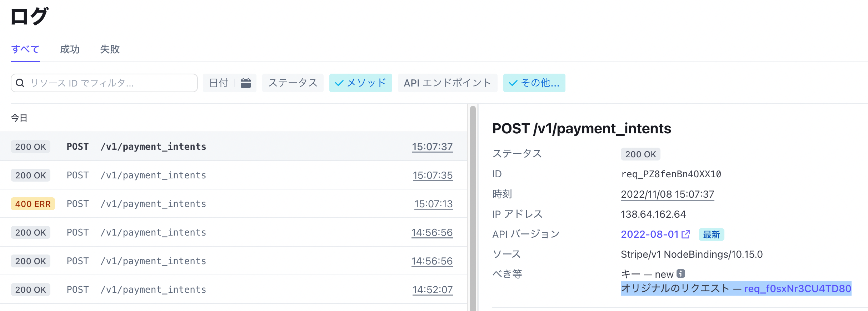The height and width of the screenshot is (311, 868).
Task: Select the 15:07:35 payment_intents log row
Action: point(232,175)
